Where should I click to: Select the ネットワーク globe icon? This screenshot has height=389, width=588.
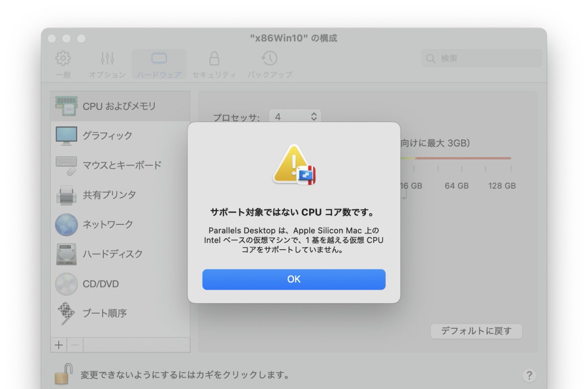pos(66,224)
